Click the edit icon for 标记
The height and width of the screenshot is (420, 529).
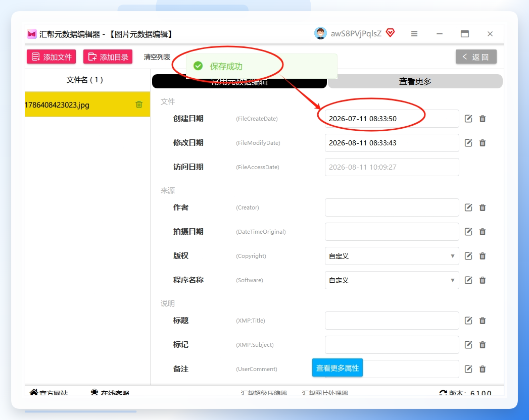point(468,345)
